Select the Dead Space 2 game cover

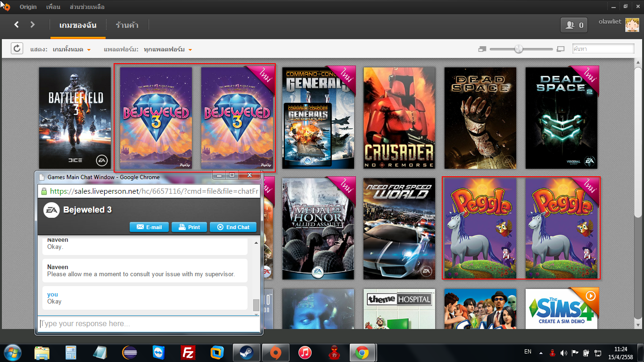pos(561,118)
